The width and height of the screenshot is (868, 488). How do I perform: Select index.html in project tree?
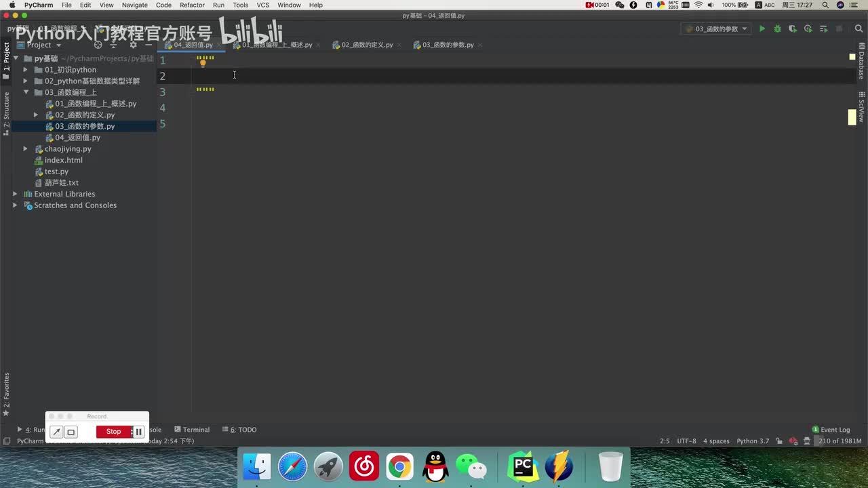63,160
